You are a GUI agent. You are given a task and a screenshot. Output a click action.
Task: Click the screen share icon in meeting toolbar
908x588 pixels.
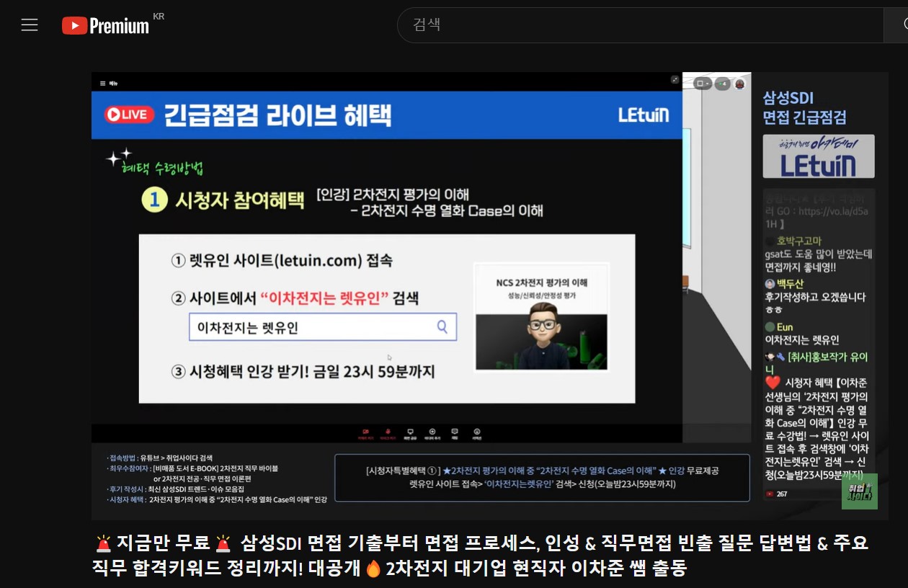click(410, 433)
